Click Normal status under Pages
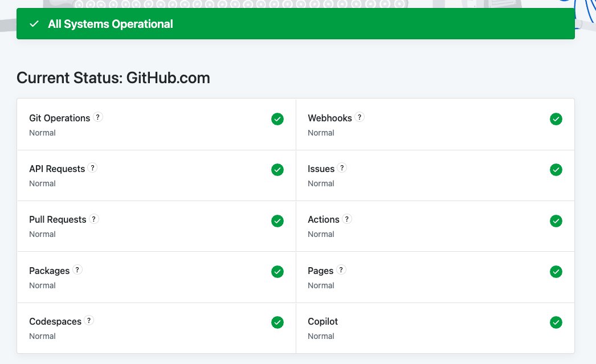 321,286
